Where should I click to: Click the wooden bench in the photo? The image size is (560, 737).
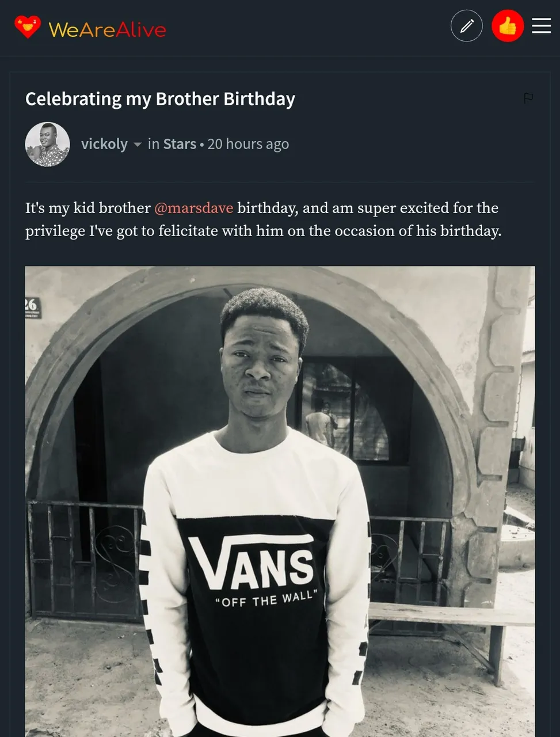point(449,615)
